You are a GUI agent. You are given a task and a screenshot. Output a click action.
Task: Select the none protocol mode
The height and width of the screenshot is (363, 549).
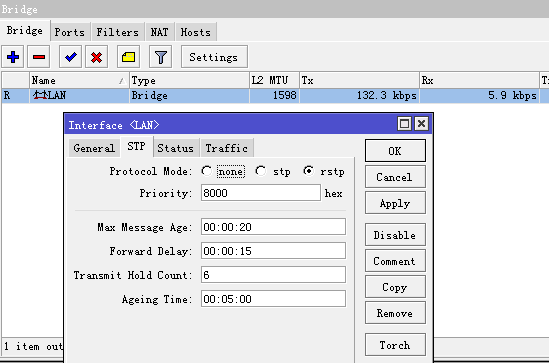tap(207, 171)
